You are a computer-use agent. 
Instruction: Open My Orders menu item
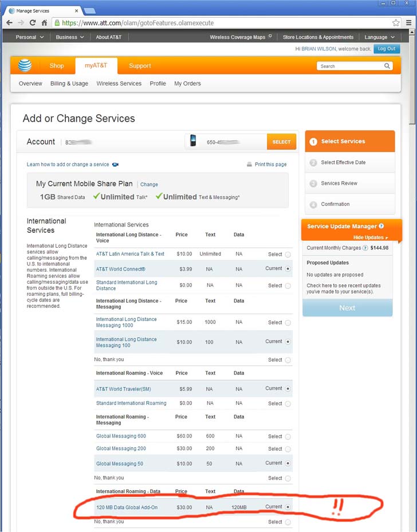point(187,84)
